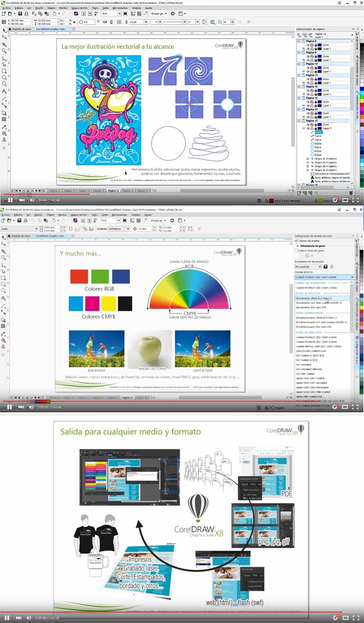Click the trash icon in Administrador de objetos
This screenshot has width=364, height=623.
point(351,192)
